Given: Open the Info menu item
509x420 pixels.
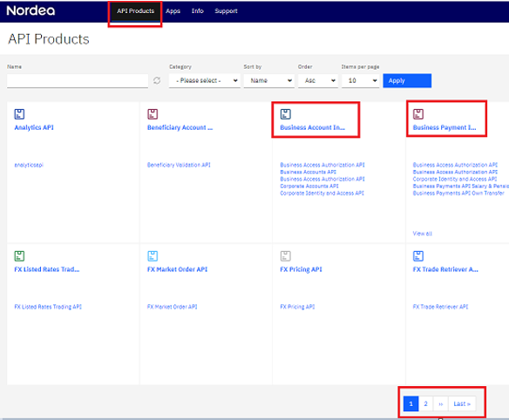Looking at the screenshot, I should [x=197, y=11].
